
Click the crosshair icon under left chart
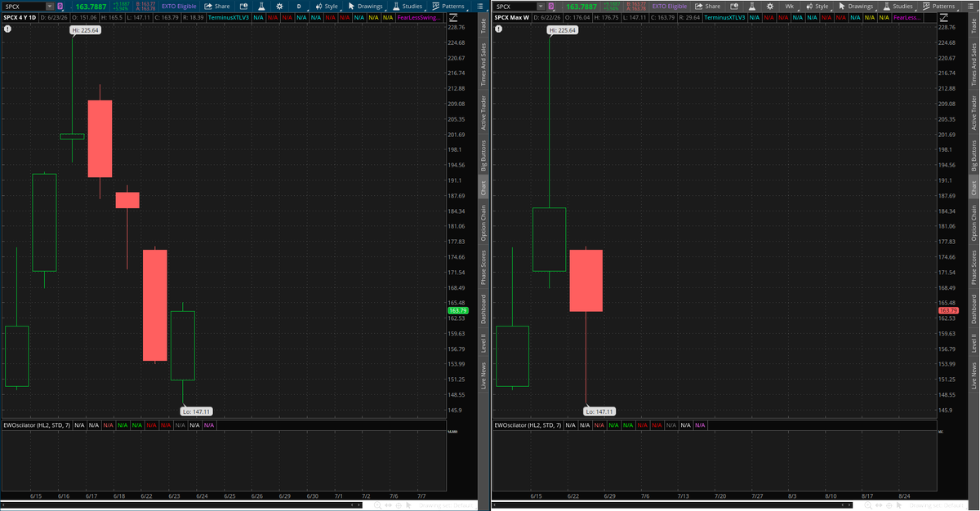pyautogui.click(x=399, y=505)
